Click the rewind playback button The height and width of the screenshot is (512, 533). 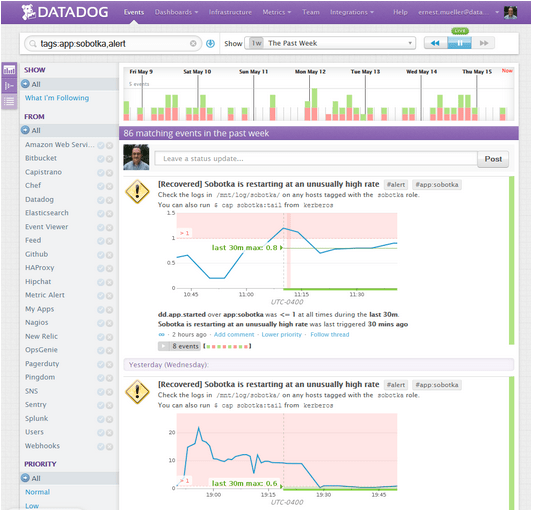[435, 43]
